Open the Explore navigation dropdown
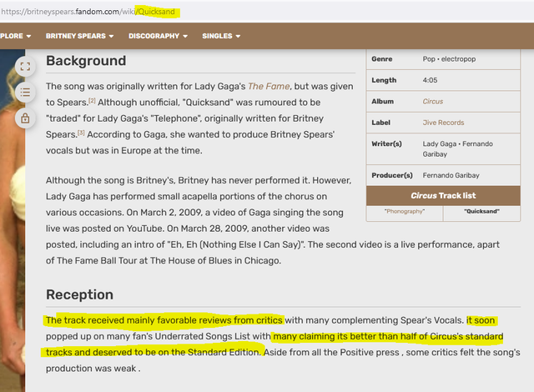The width and height of the screenshot is (534, 392). coord(15,36)
